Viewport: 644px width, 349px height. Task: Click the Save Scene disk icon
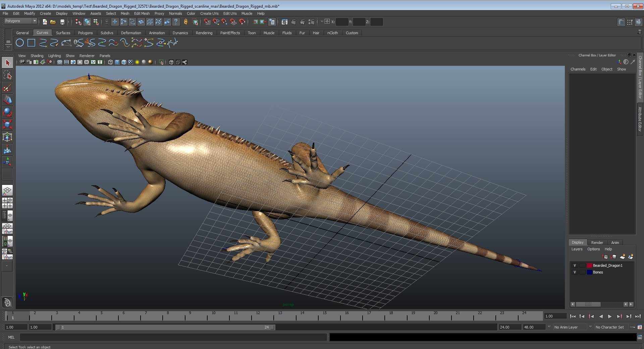click(62, 22)
